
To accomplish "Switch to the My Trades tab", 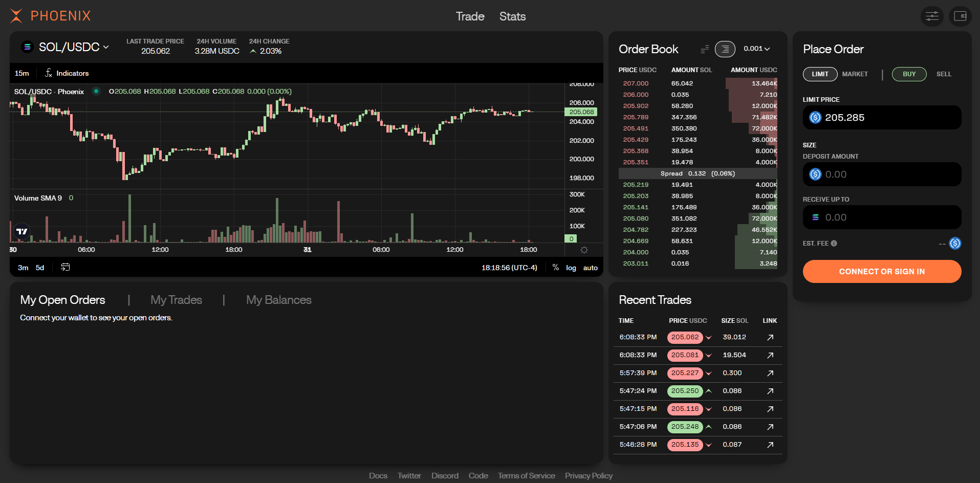I will [176, 300].
